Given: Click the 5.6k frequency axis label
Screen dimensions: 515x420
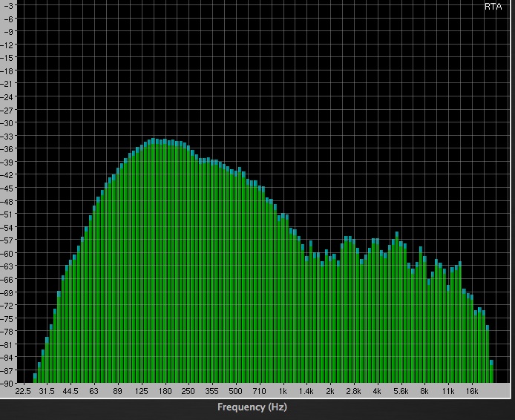Looking at the screenshot, I should point(401,391).
